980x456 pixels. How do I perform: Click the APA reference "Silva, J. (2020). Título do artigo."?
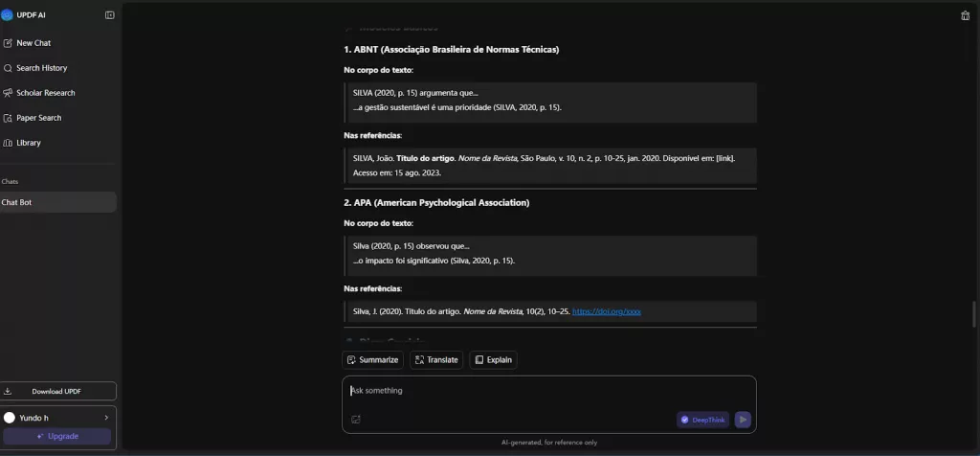tap(406, 311)
